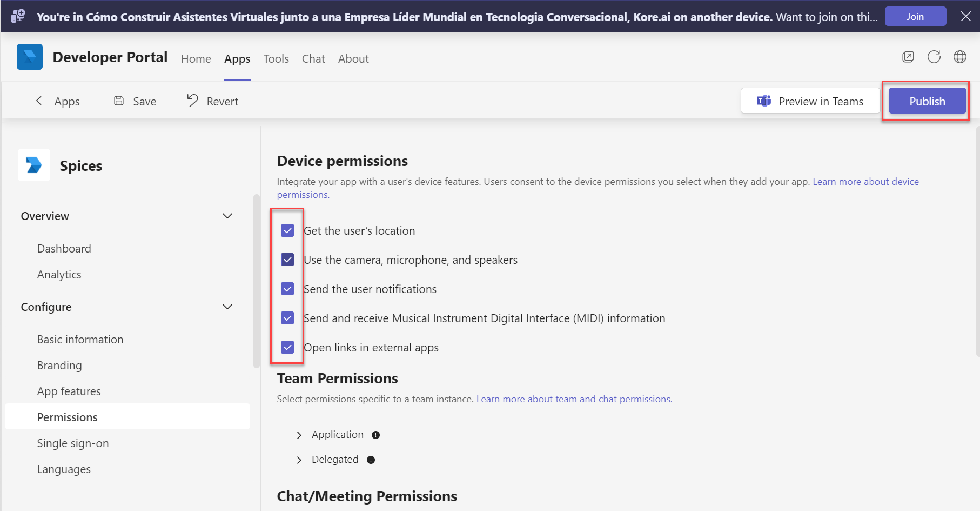This screenshot has width=980, height=511.
Task: Click the Publish button
Action: (927, 101)
